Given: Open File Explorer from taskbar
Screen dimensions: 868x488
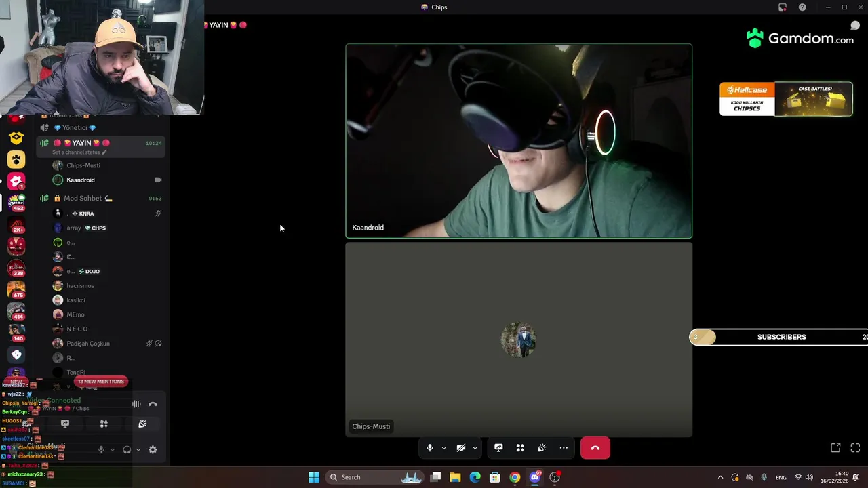Looking at the screenshot, I should pyautogui.click(x=455, y=477).
